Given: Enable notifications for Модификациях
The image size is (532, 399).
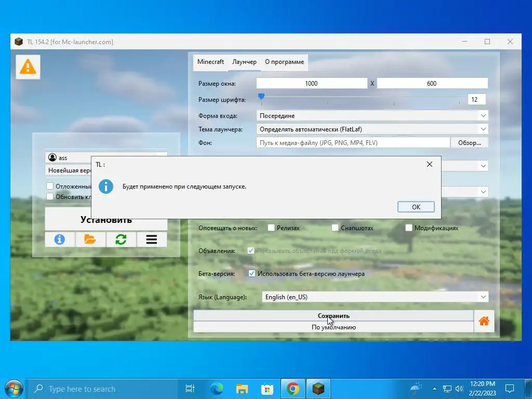Looking at the screenshot, I should pos(409,228).
